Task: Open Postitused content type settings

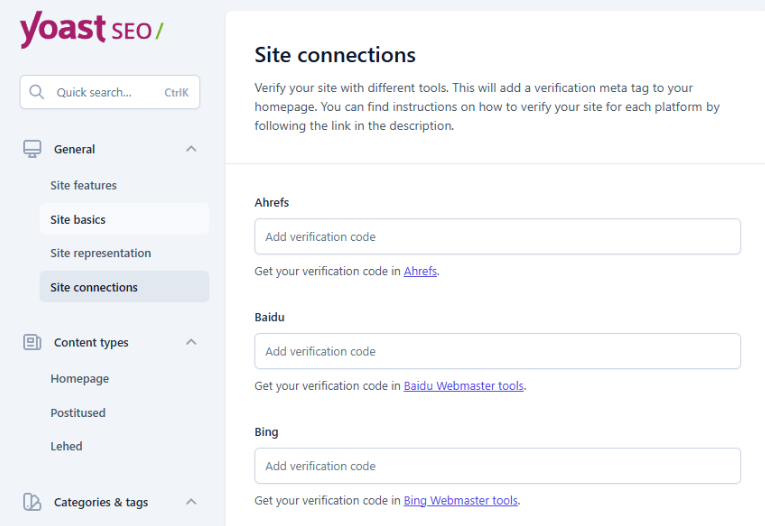Action: click(x=78, y=413)
